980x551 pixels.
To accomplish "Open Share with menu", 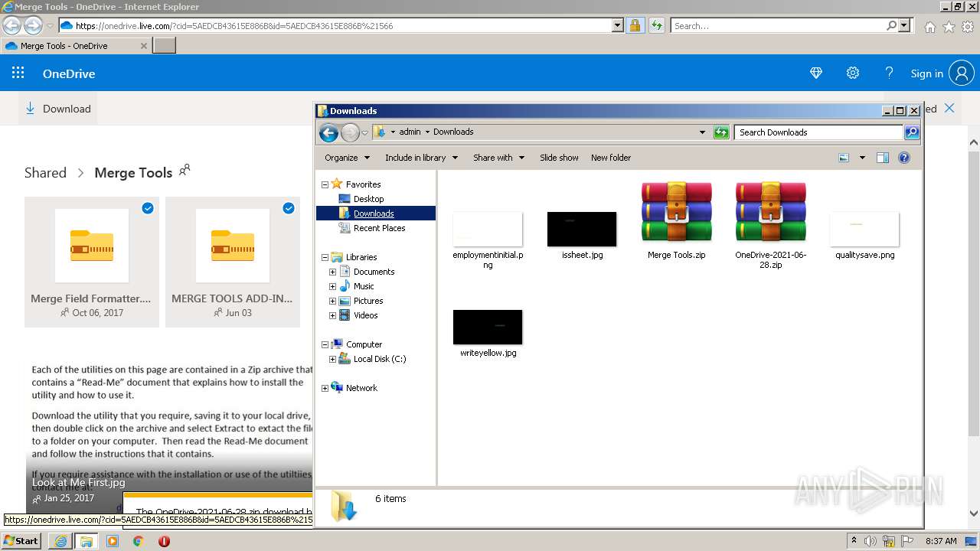I will click(498, 158).
